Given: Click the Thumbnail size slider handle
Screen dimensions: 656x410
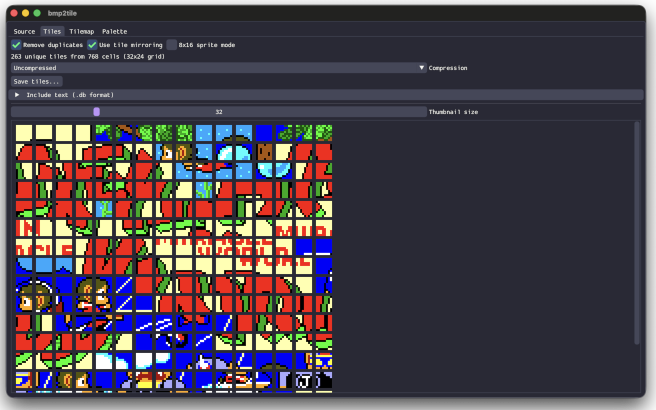Looking at the screenshot, I should coord(97,112).
